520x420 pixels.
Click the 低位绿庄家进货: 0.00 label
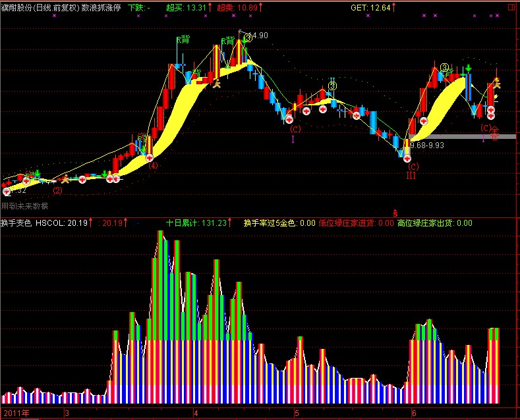356,223
